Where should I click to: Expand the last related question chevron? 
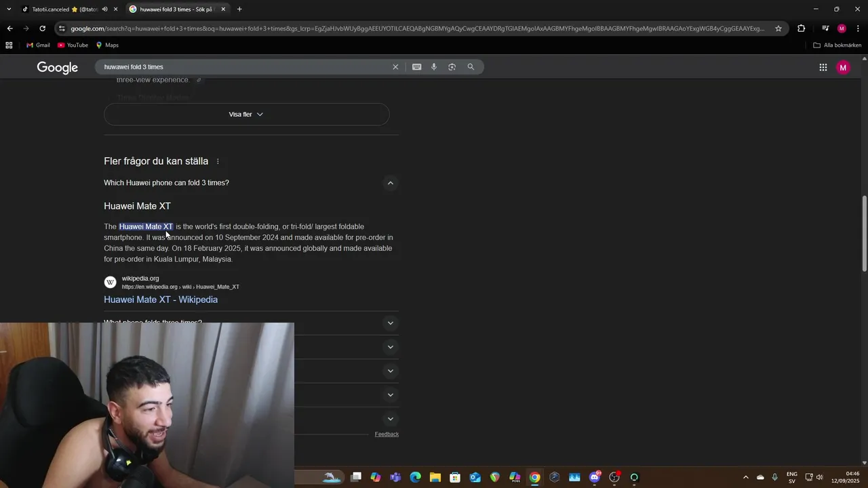[x=390, y=419]
